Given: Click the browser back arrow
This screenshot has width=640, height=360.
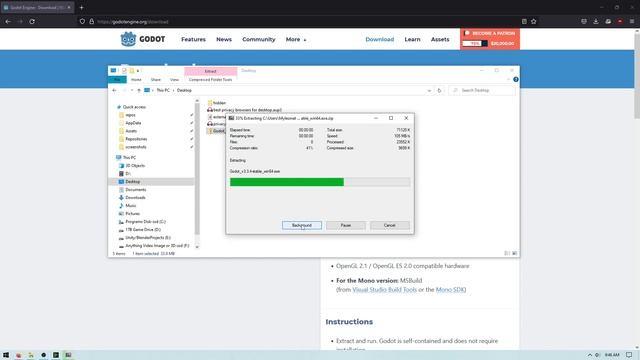Looking at the screenshot, I should click(x=8, y=21).
